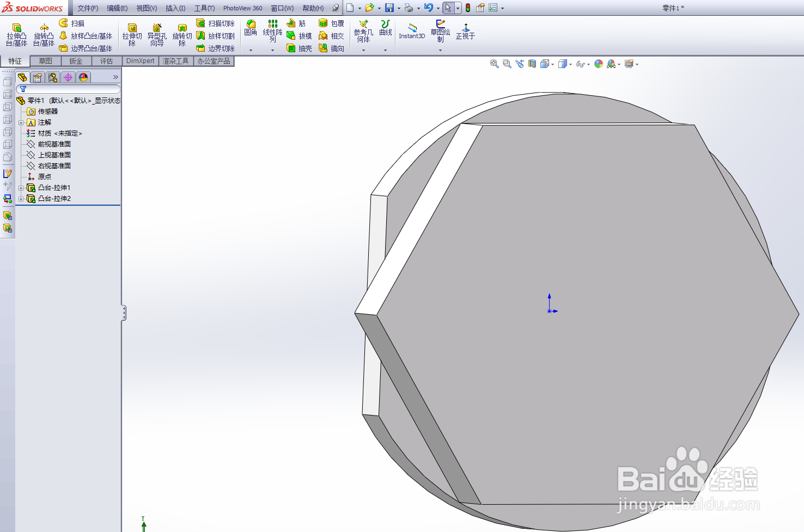Image resolution: width=804 pixels, height=532 pixels.
Task: Open the 曲线 curves tool
Action: pyautogui.click(x=386, y=28)
